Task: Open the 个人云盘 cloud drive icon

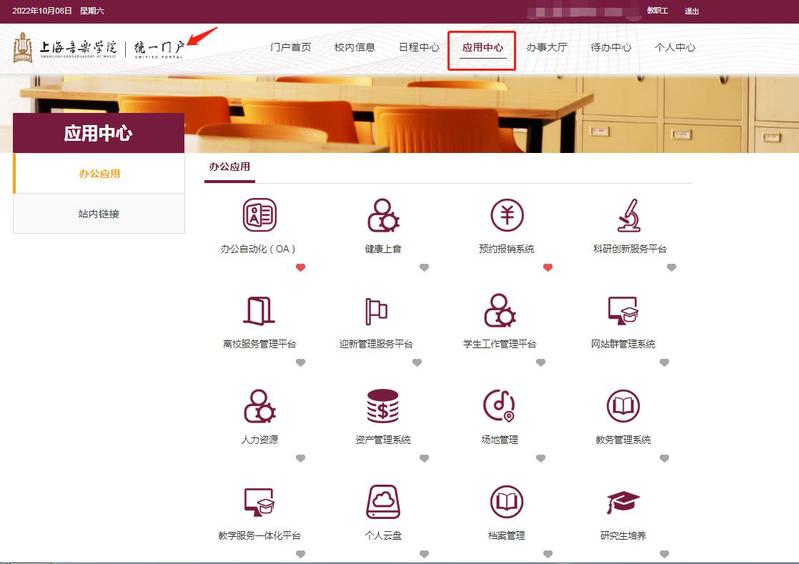Action: pos(383,502)
